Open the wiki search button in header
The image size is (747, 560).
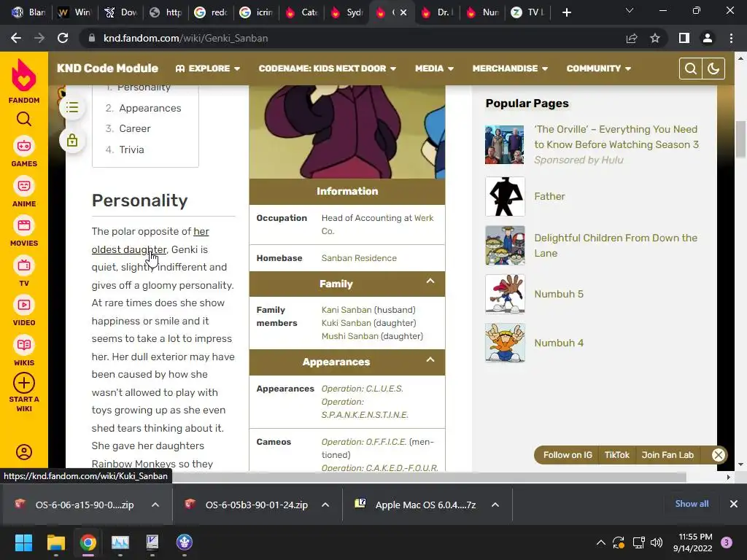(x=690, y=69)
